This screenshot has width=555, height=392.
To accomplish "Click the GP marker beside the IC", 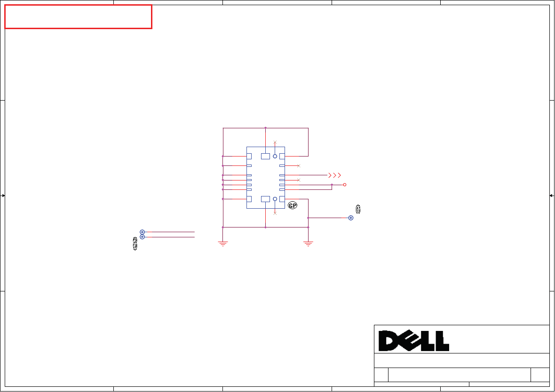I will tap(293, 205).
